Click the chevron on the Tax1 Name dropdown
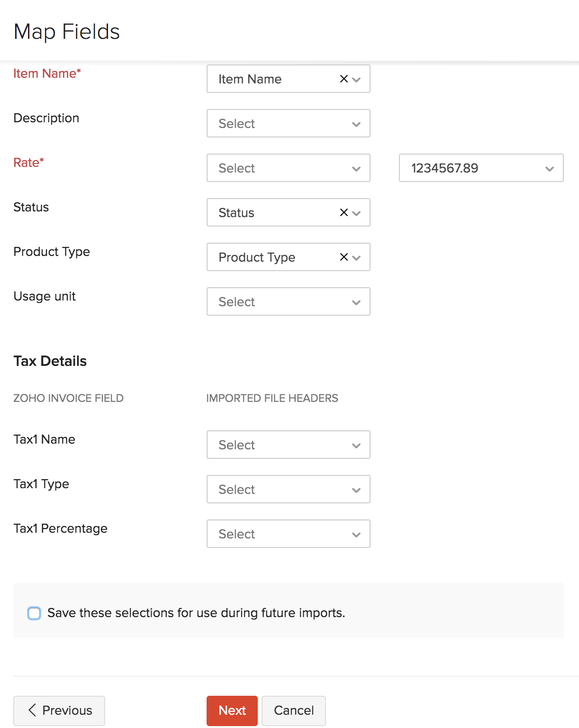Image resolution: width=579 pixels, height=728 pixels. (x=356, y=445)
